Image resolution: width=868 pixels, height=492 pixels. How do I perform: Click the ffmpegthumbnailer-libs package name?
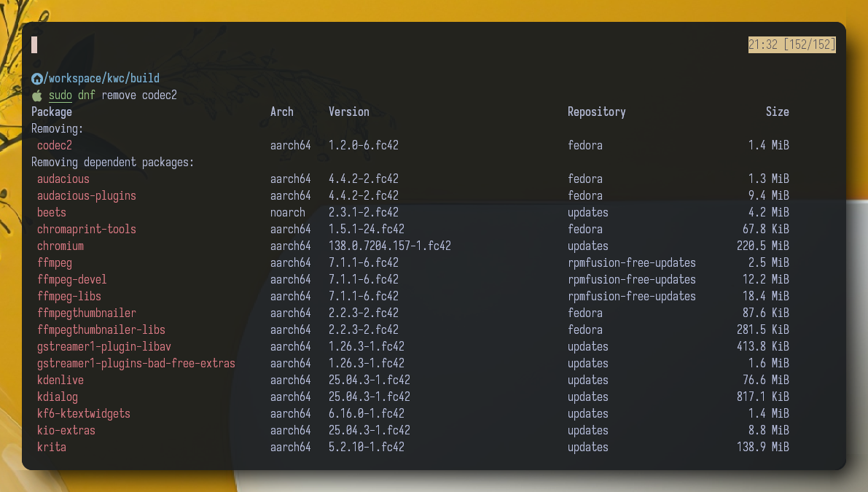[101, 330]
